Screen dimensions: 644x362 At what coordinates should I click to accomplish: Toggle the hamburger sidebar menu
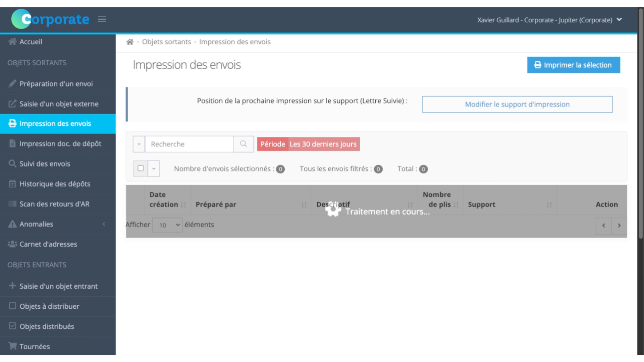(x=102, y=19)
